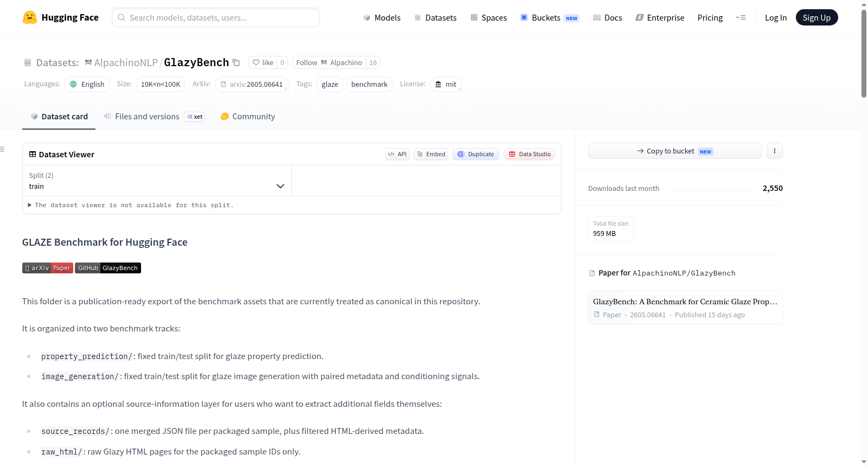The height and width of the screenshot is (467, 868).
Task: Open the more navigation menu icon
Action: [741, 17]
